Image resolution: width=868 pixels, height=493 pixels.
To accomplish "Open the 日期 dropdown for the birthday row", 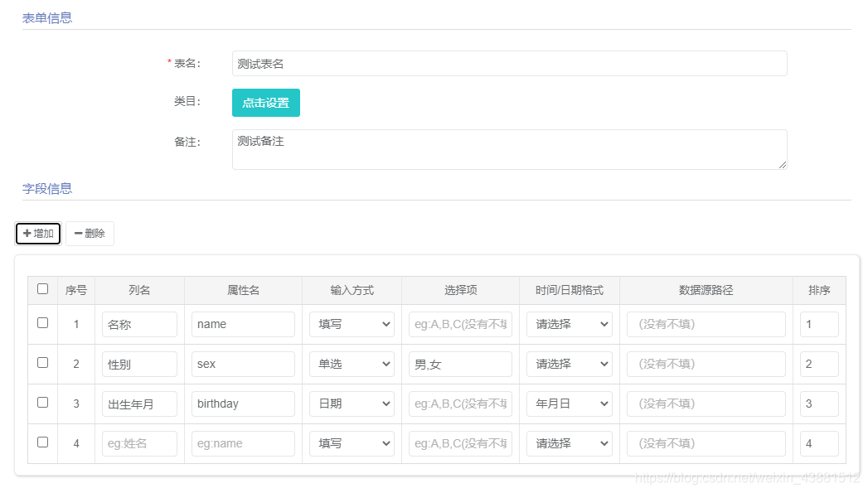I will pyautogui.click(x=352, y=404).
